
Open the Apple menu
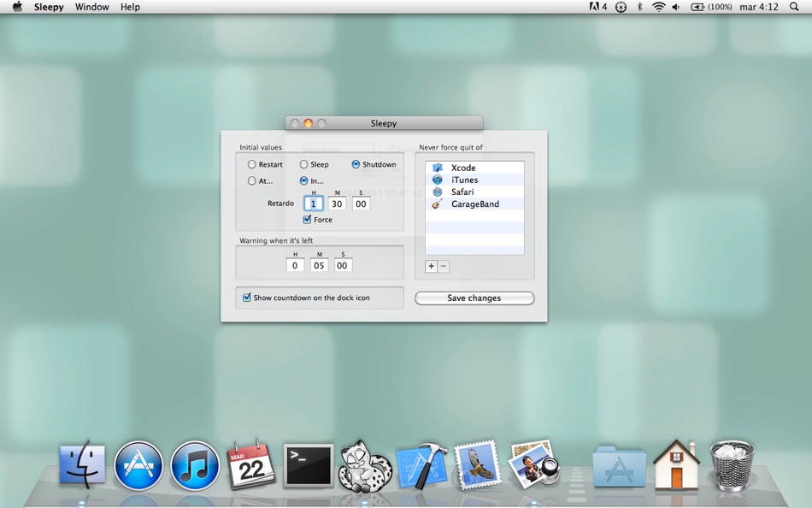(x=18, y=7)
